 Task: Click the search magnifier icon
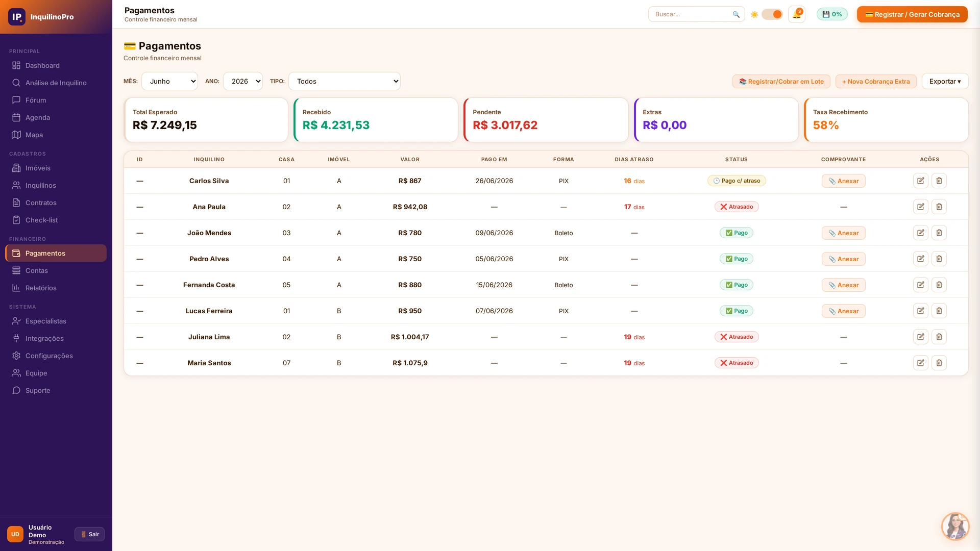click(x=736, y=14)
